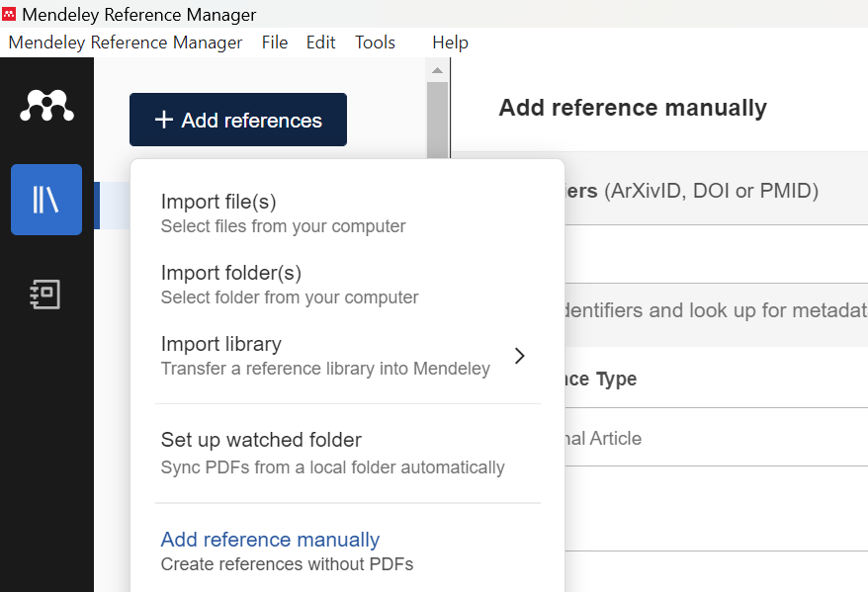
Task: Expand the Import library submenu arrow
Action: coord(520,356)
